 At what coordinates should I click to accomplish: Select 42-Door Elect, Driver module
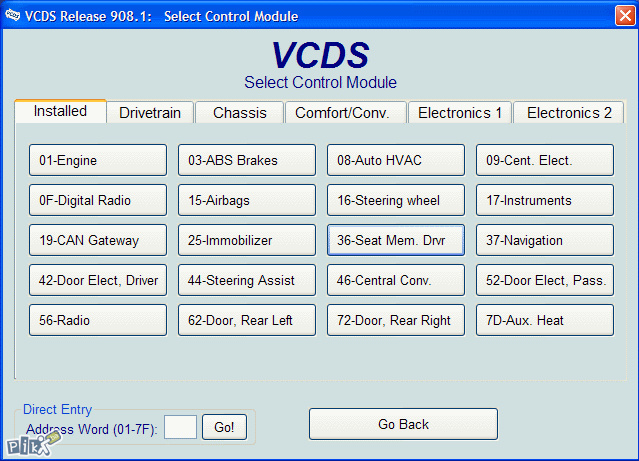point(98,280)
